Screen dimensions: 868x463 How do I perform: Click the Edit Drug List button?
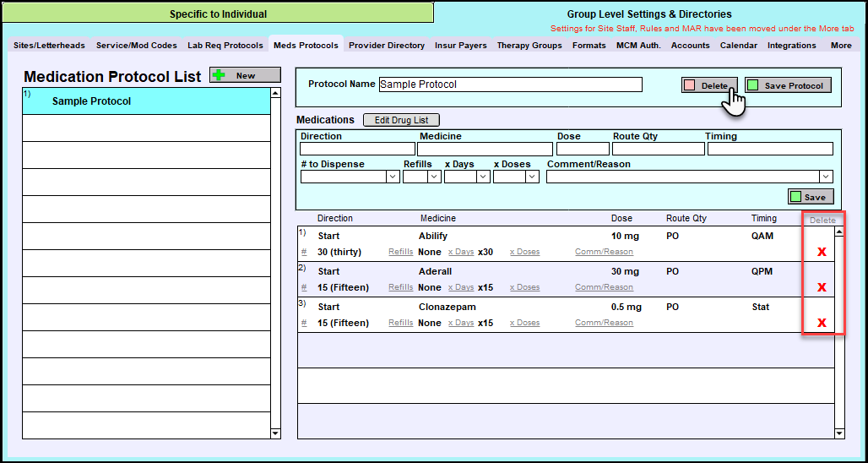[x=401, y=120]
